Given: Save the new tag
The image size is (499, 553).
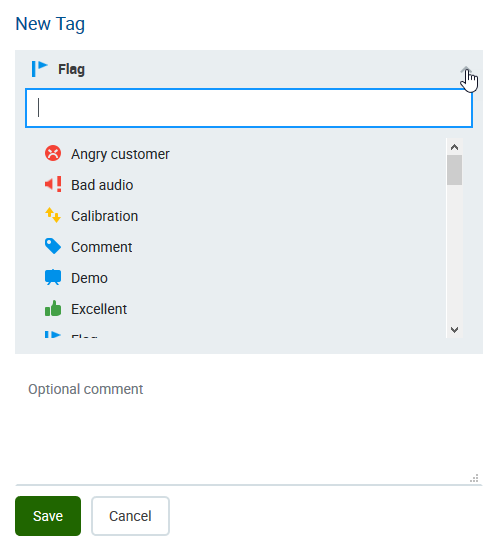Looking at the screenshot, I should point(48,516).
